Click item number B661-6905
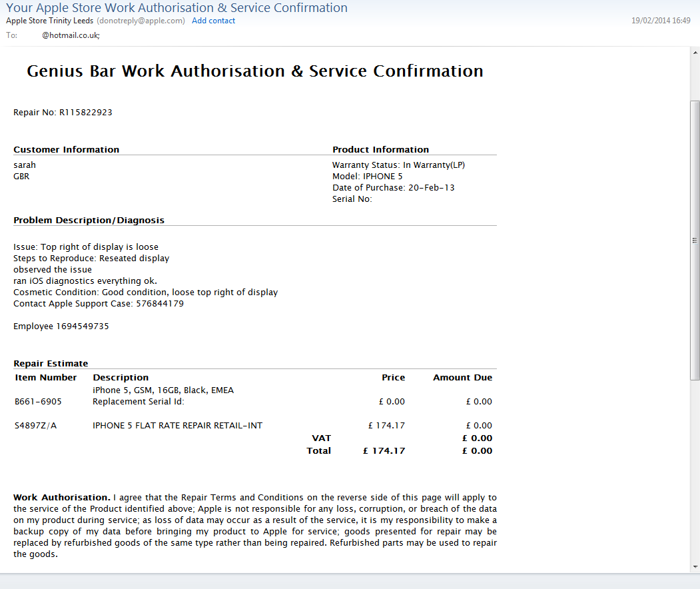Image resolution: width=700 pixels, height=589 pixels. [x=39, y=402]
